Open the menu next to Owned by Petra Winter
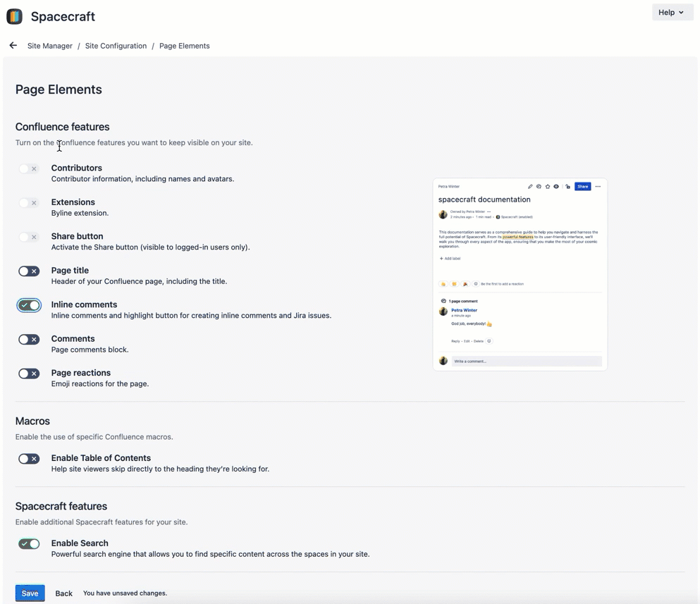700x604 pixels. click(488, 211)
